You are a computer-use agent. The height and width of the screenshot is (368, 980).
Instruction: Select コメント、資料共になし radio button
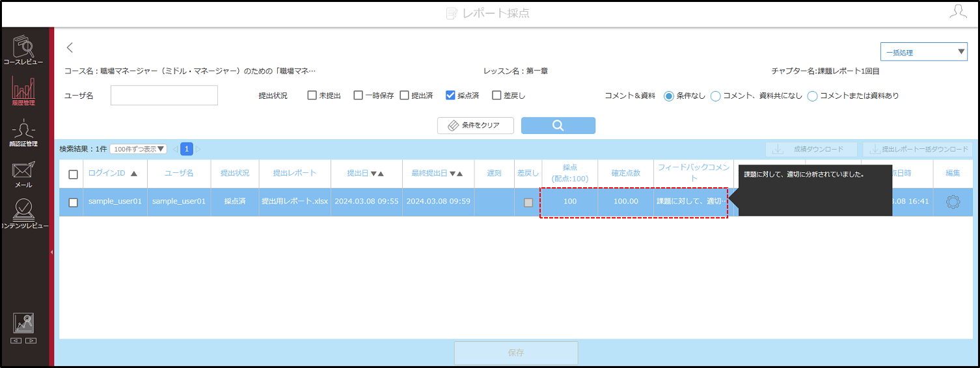(x=715, y=96)
